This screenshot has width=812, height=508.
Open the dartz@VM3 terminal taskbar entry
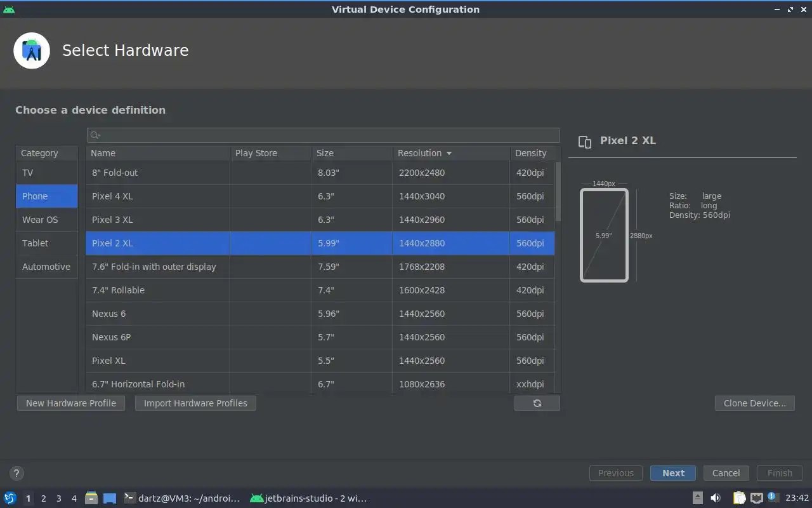click(x=182, y=498)
